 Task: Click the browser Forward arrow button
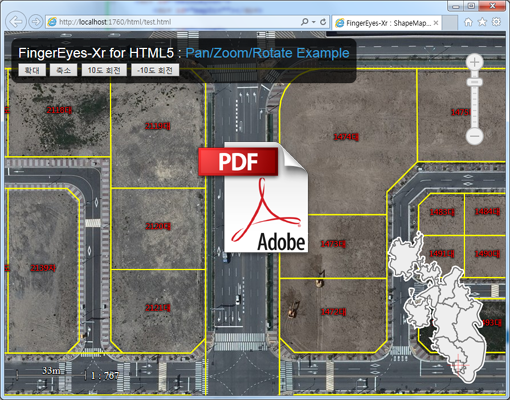(36, 22)
